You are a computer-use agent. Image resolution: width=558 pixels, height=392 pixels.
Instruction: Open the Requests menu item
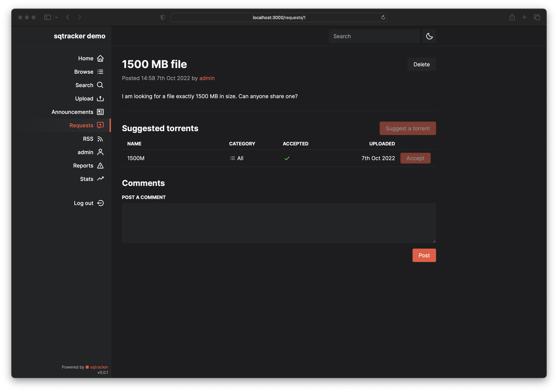(x=81, y=125)
